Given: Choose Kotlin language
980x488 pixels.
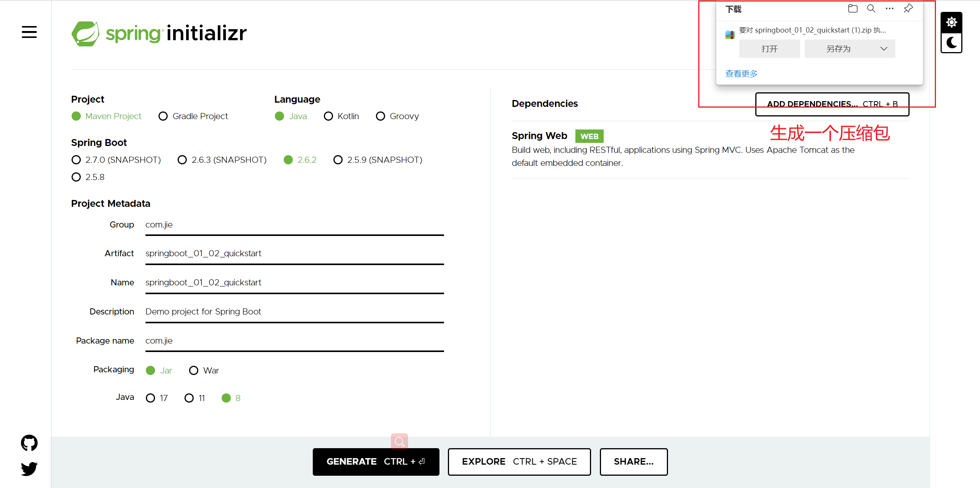Looking at the screenshot, I should pyautogui.click(x=341, y=116).
